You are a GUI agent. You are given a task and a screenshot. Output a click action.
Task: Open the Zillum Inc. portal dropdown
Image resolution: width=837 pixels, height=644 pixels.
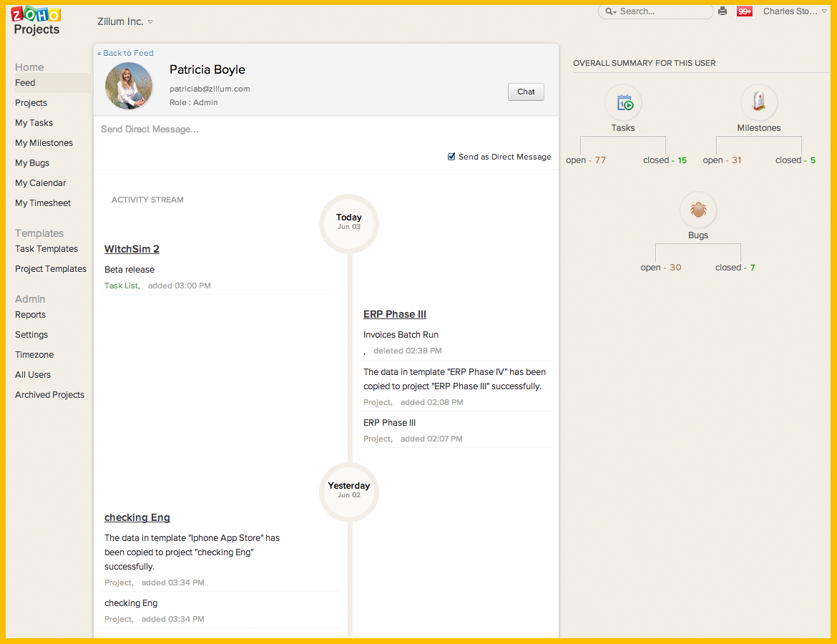pos(123,21)
